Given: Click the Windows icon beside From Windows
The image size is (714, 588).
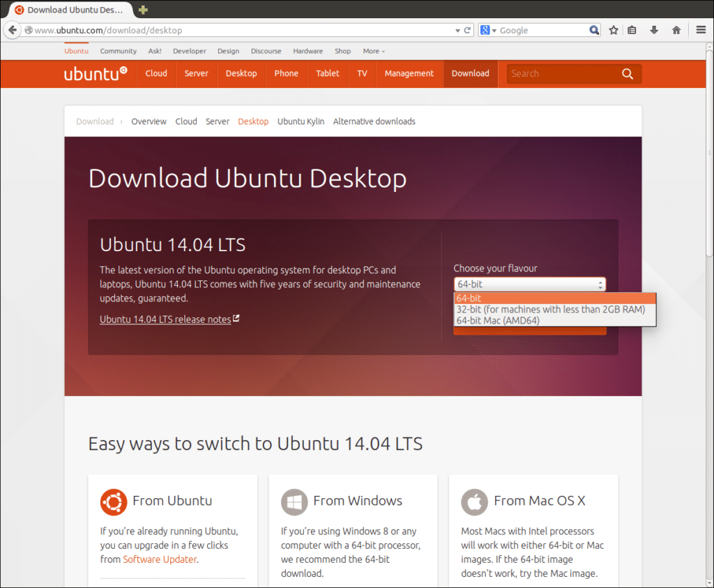Looking at the screenshot, I should point(294,502).
